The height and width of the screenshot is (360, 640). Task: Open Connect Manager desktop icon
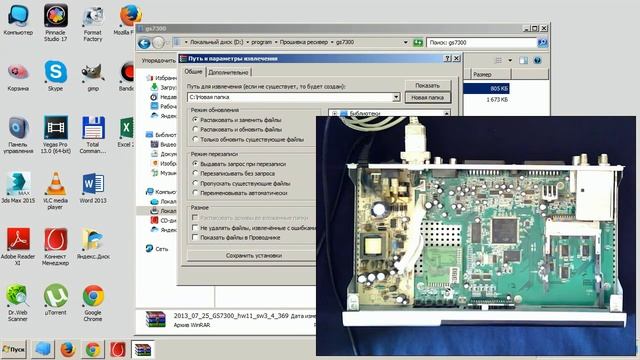(x=56, y=247)
